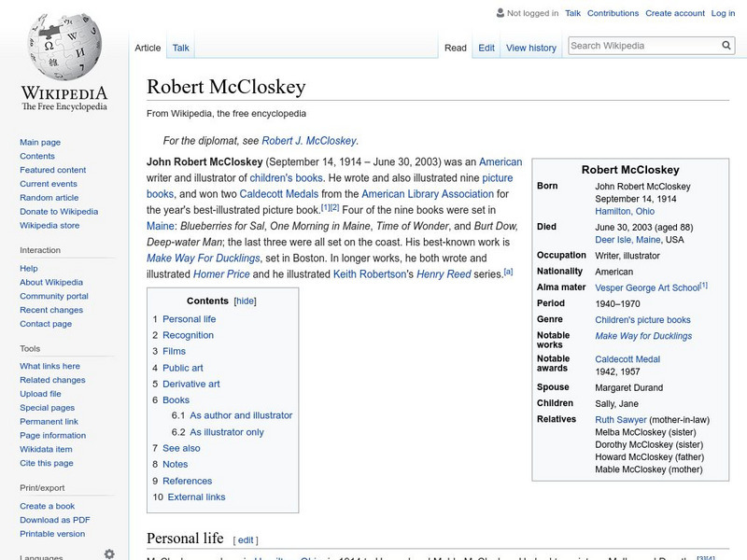Click Donate to Wikipedia
The image size is (747, 560).
(59, 212)
